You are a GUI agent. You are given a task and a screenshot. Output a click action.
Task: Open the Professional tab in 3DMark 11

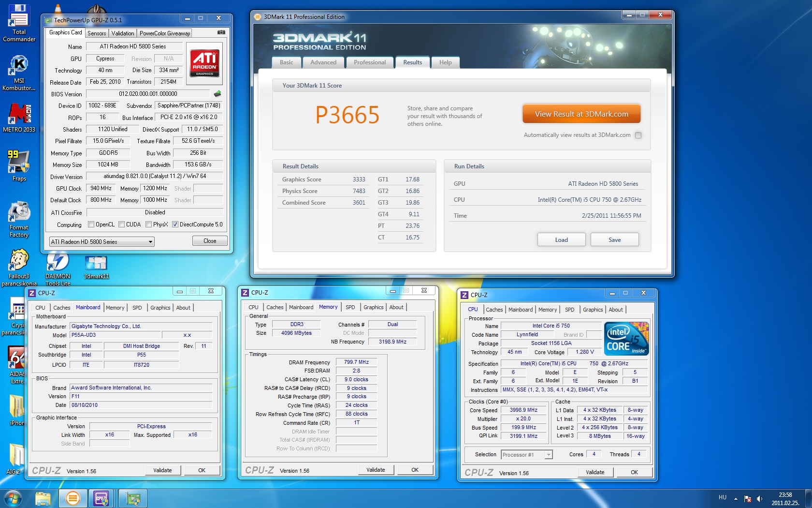[370, 62]
